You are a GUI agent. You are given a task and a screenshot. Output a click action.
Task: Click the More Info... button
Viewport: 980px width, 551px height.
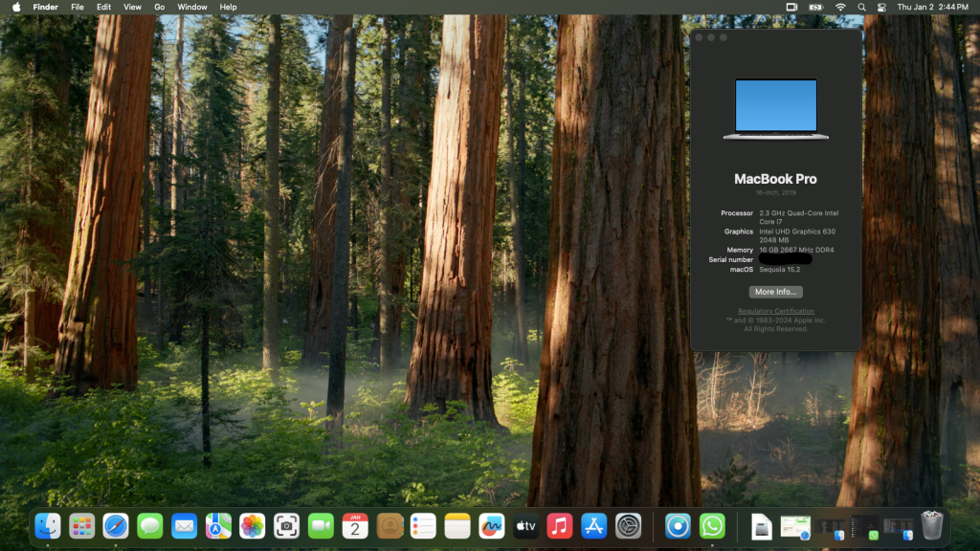[x=776, y=292]
